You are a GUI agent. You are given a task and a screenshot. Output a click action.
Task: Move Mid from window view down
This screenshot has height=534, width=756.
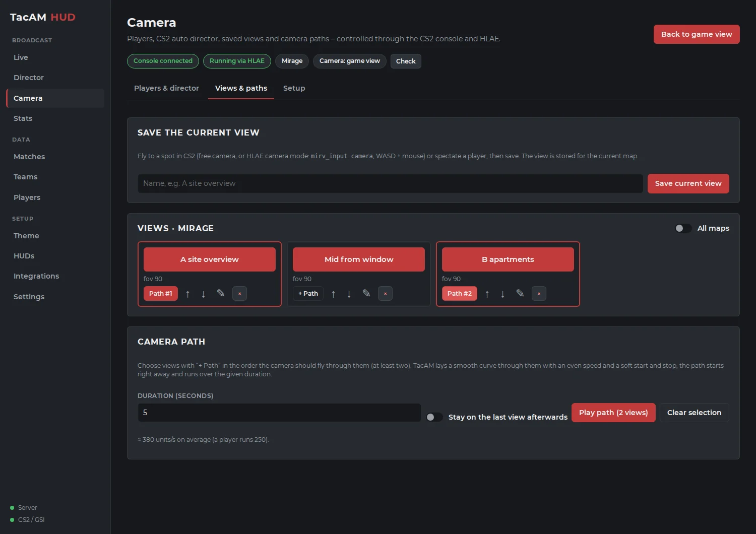pos(349,294)
